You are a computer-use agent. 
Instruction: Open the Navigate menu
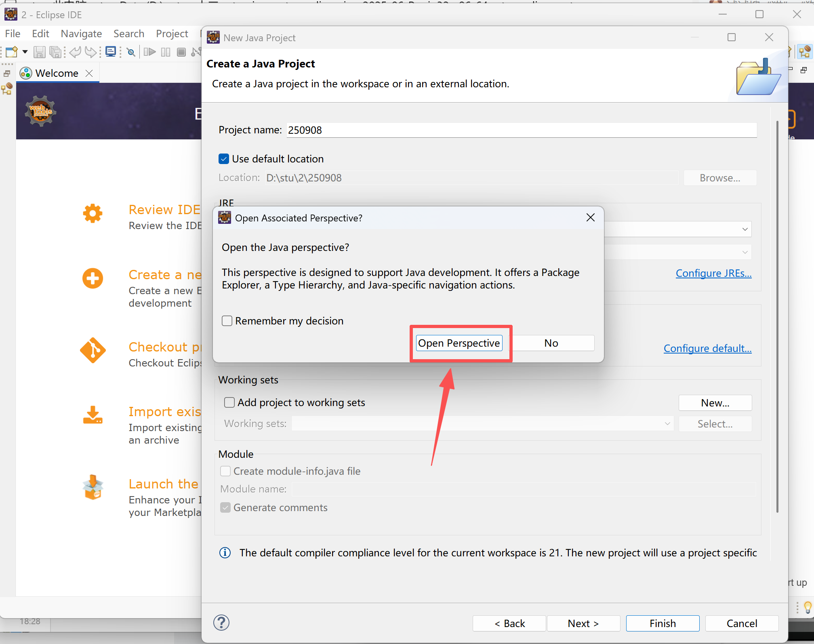pyautogui.click(x=81, y=34)
